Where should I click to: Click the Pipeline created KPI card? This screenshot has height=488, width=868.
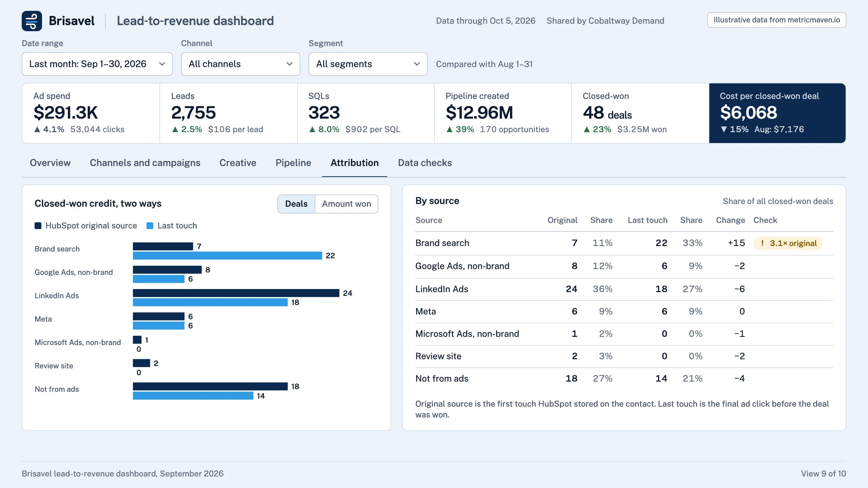503,113
